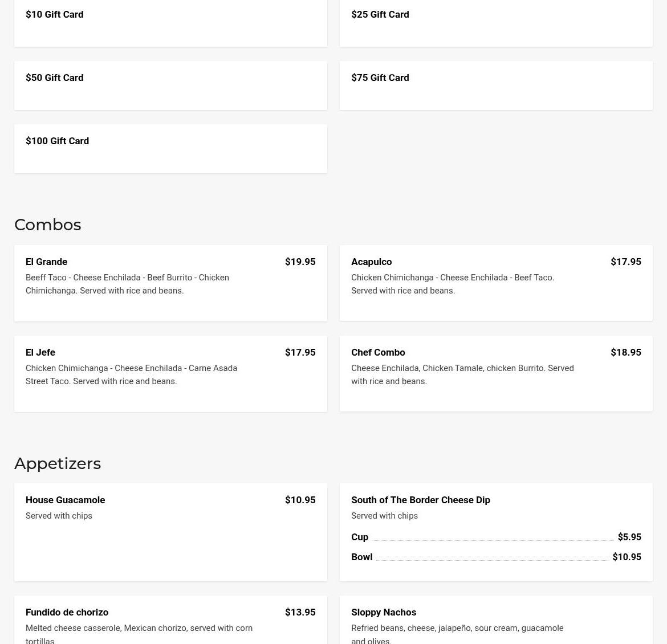The height and width of the screenshot is (644, 667).
Task: Click the El Grande $19.95 price
Action: [300, 262]
